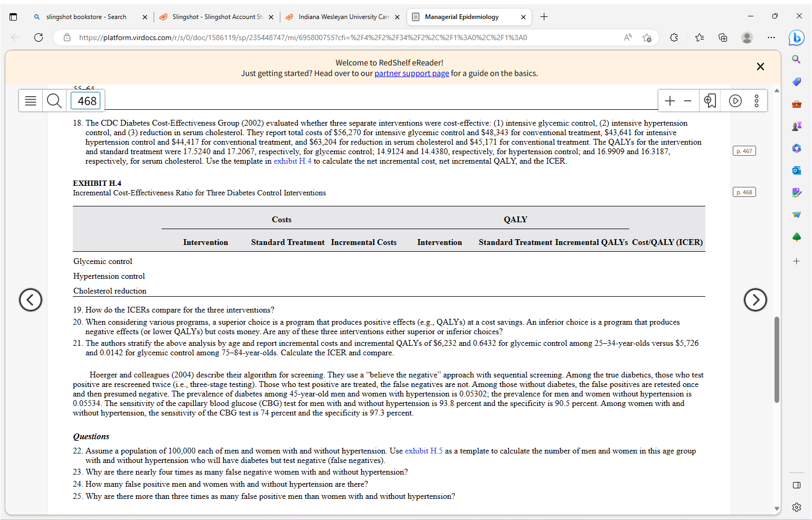Go to the previous page
The image size is (812, 520).
point(31,300)
